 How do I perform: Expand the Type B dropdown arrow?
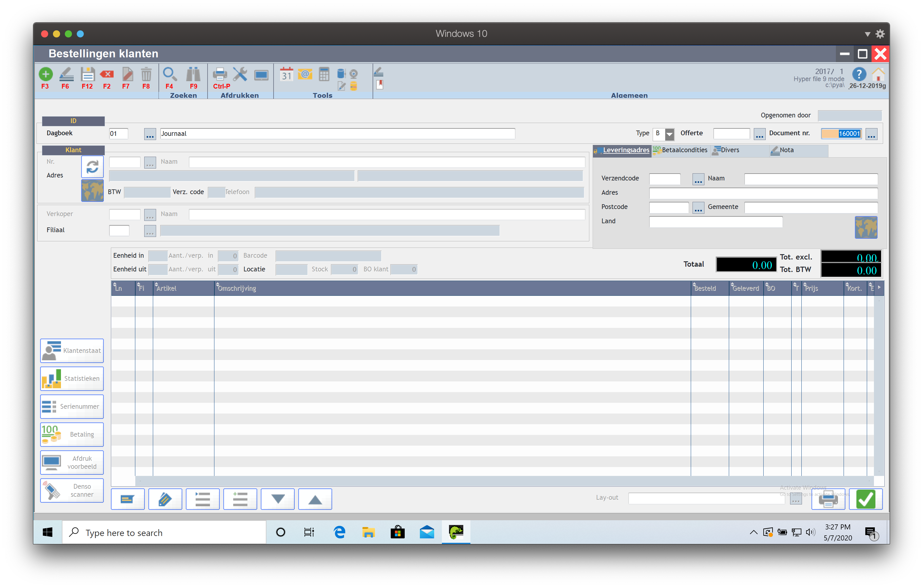669,134
